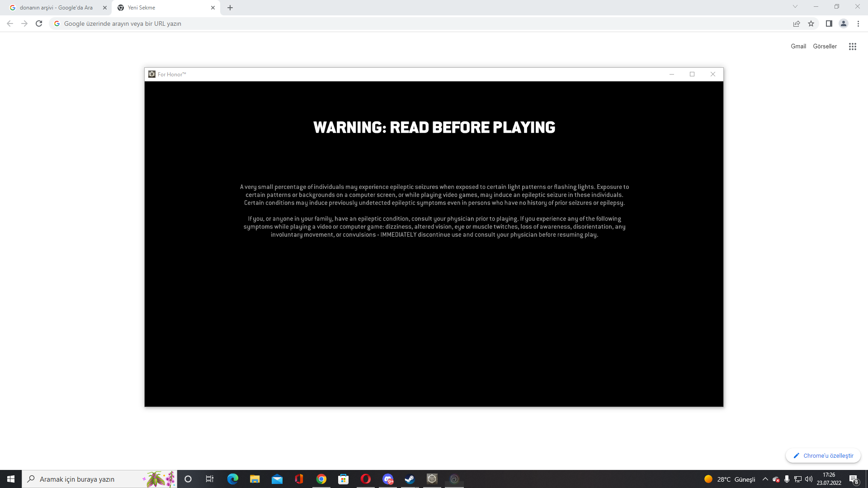Screen dimensions: 868x488
Task: Select the "Yeni Sekme" tab
Action: tap(163, 8)
